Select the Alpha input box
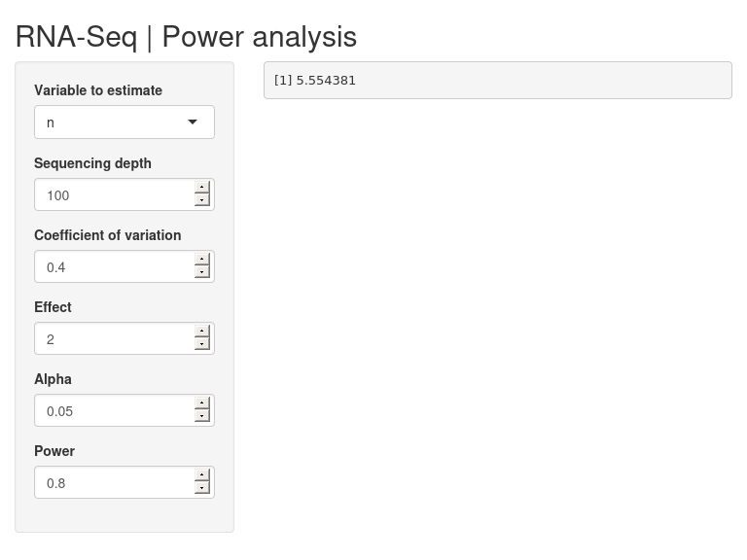Screen dimensions: 747x560 click(x=115, y=410)
